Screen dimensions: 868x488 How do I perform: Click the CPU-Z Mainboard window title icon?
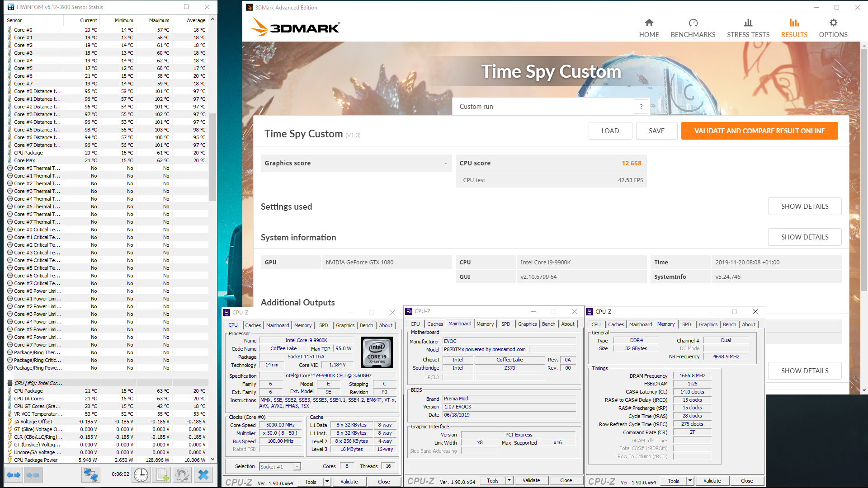409,311
